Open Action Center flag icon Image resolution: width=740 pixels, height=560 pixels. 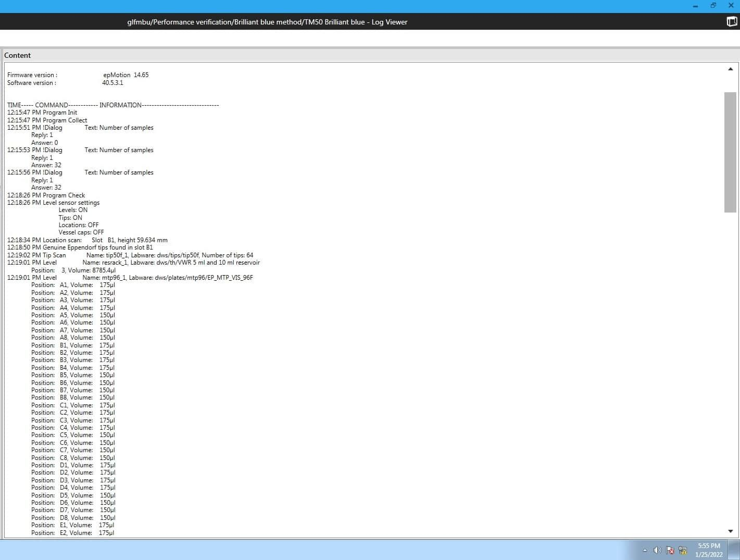click(x=670, y=550)
